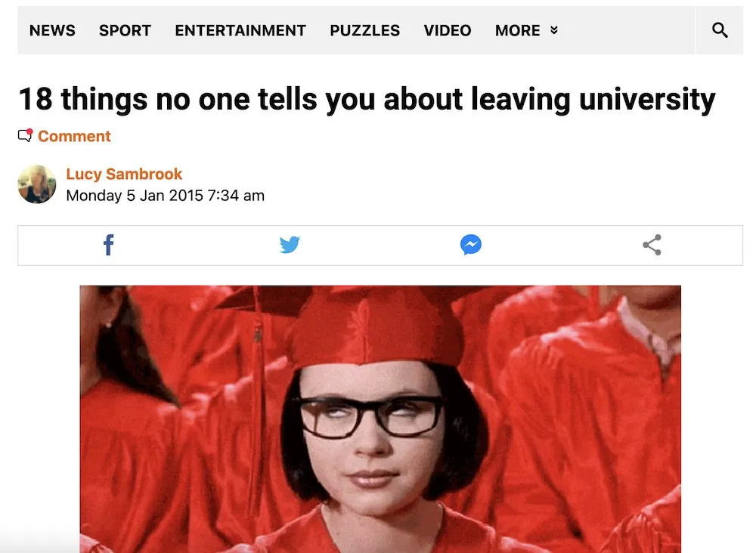756x553 pixels.
Task: Click Lucy Sambrook's round avatar photo
Action: click(36, 184)
